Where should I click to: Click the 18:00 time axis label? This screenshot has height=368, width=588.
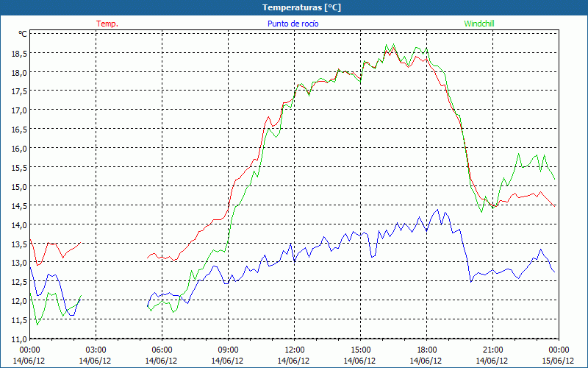[x=426, y=350]
